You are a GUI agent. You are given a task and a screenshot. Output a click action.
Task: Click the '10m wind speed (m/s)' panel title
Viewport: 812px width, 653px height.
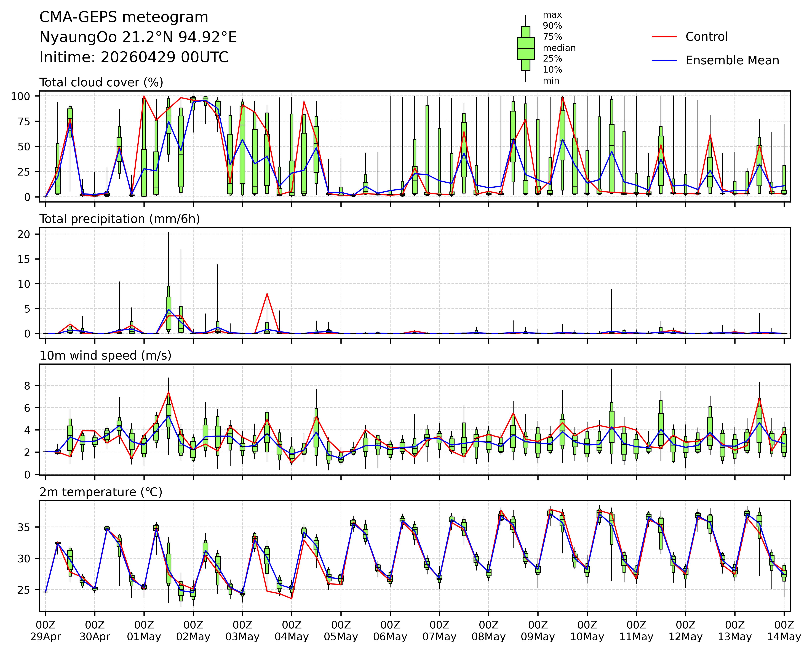[x=105, y=356]
